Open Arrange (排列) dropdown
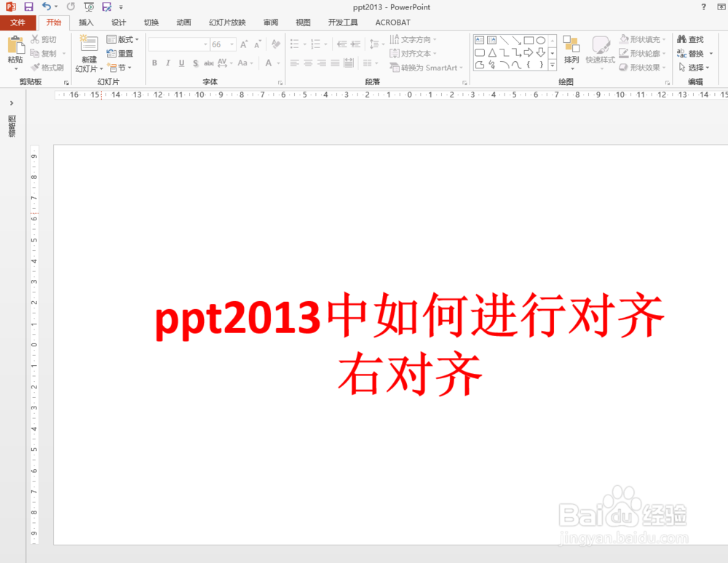The height and width of the screenshot is (563, 728). point(571,52)
